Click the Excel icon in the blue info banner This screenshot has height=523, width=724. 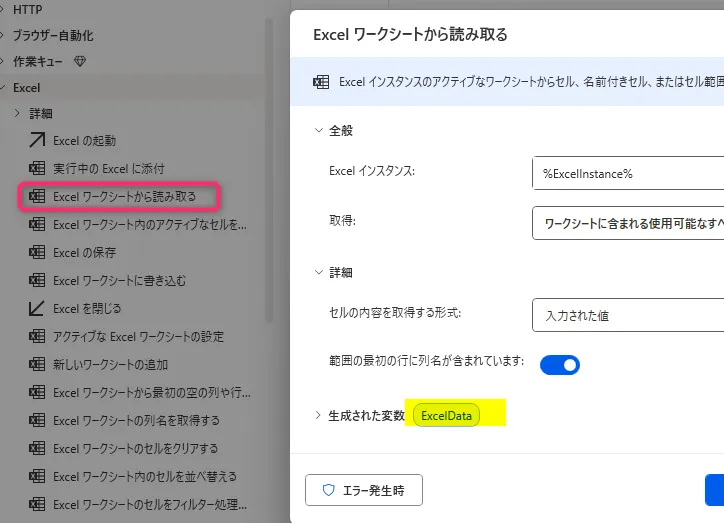[321, 82]
